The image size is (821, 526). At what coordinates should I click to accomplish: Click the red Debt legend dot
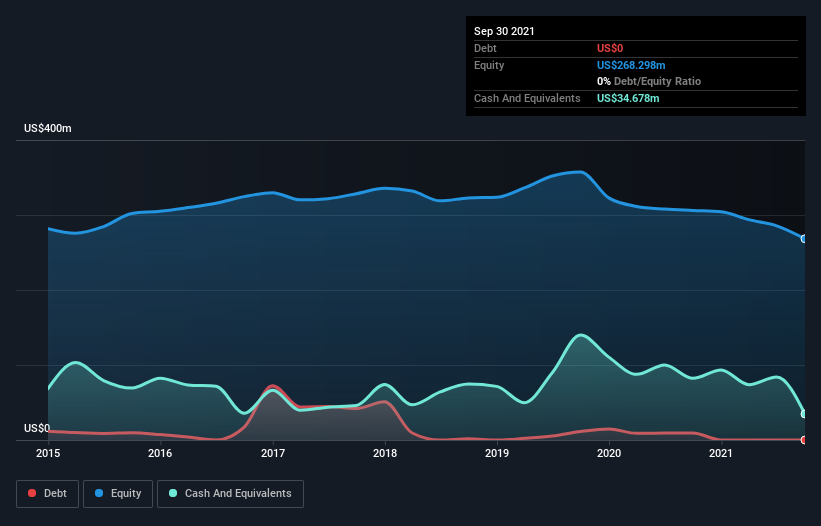32,493
